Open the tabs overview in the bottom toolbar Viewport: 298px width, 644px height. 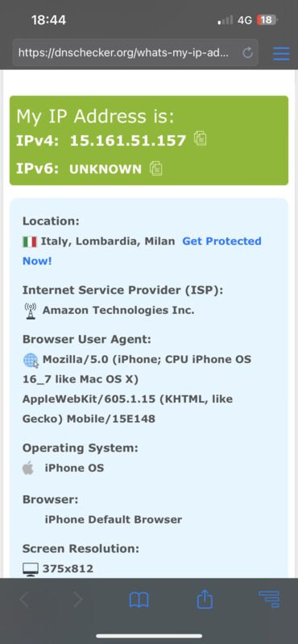pyautogui.click(x=269, y=600)
